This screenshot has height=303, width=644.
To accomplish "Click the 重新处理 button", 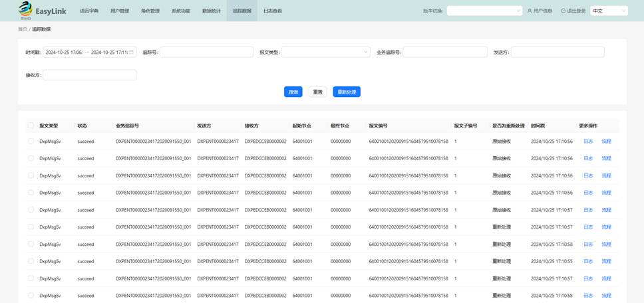I will (346, 92).
